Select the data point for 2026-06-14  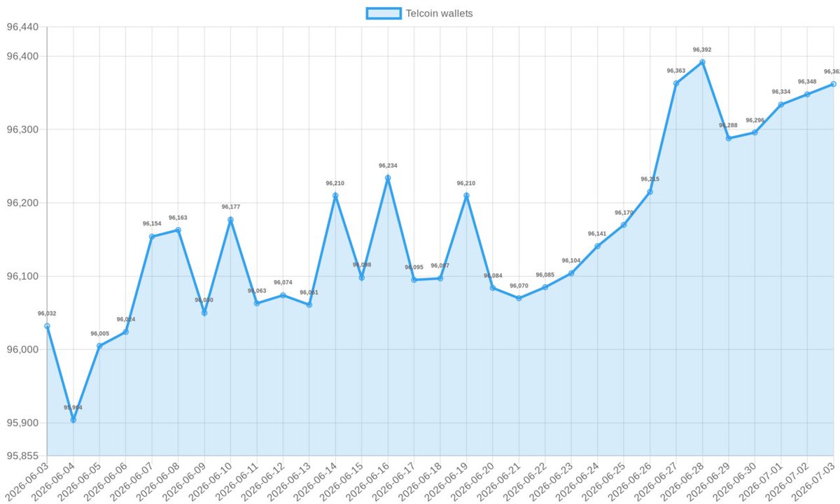pyautogui.click(x=335, y=195)
